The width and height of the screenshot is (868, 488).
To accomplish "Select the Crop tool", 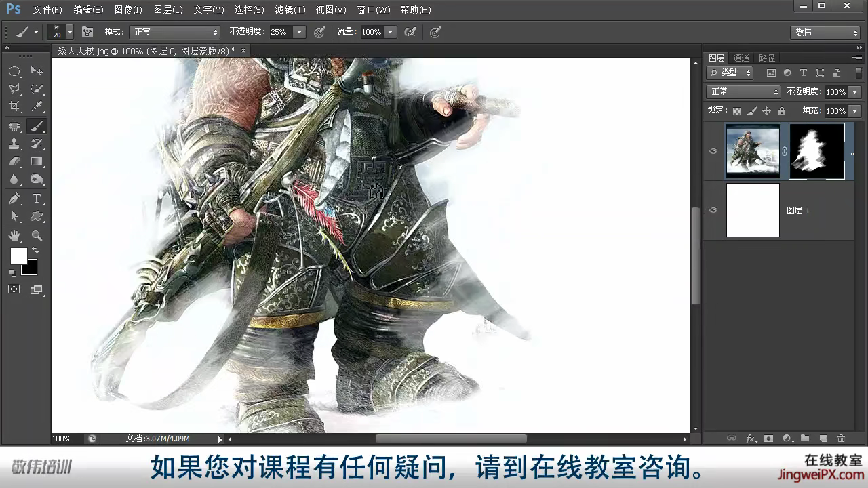I will tap(14, 106).
